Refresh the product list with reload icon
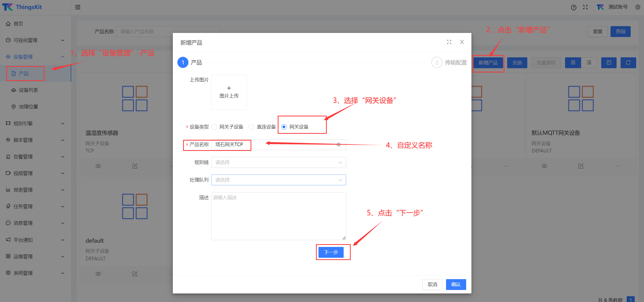The width and height of the screenshot is (644, 302). coord(628,63)
